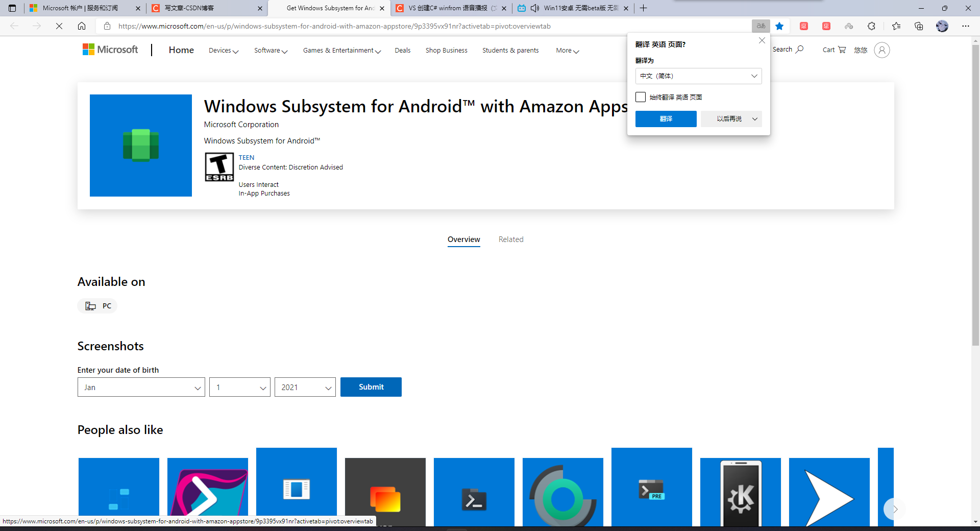980x531 pixels.
Task: Click the blue 翻译 button
Action: click(666, 119)
